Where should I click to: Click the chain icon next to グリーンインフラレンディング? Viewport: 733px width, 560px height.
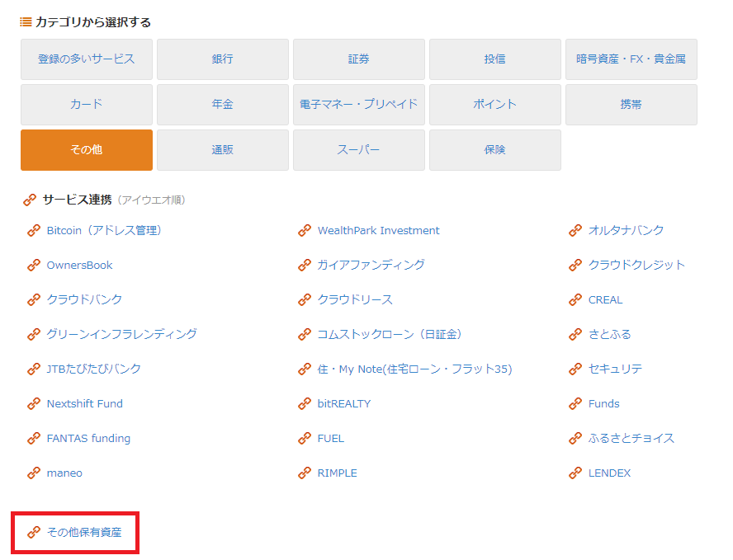coord(34,334)
